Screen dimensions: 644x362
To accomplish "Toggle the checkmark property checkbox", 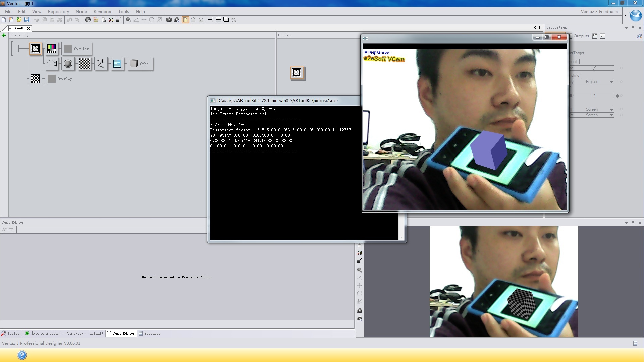I will (x=594, y=68).
